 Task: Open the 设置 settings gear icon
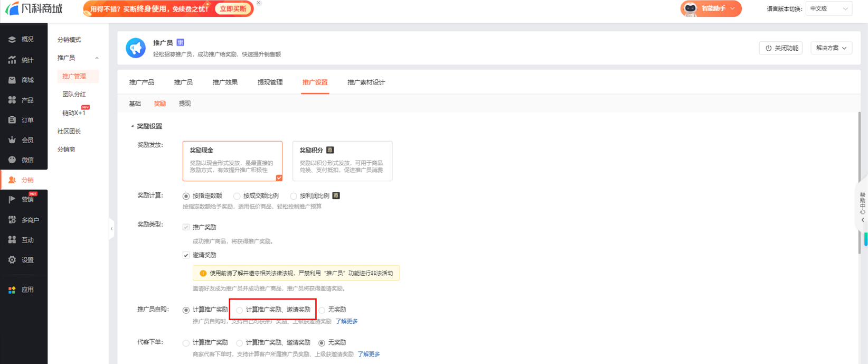12,260
